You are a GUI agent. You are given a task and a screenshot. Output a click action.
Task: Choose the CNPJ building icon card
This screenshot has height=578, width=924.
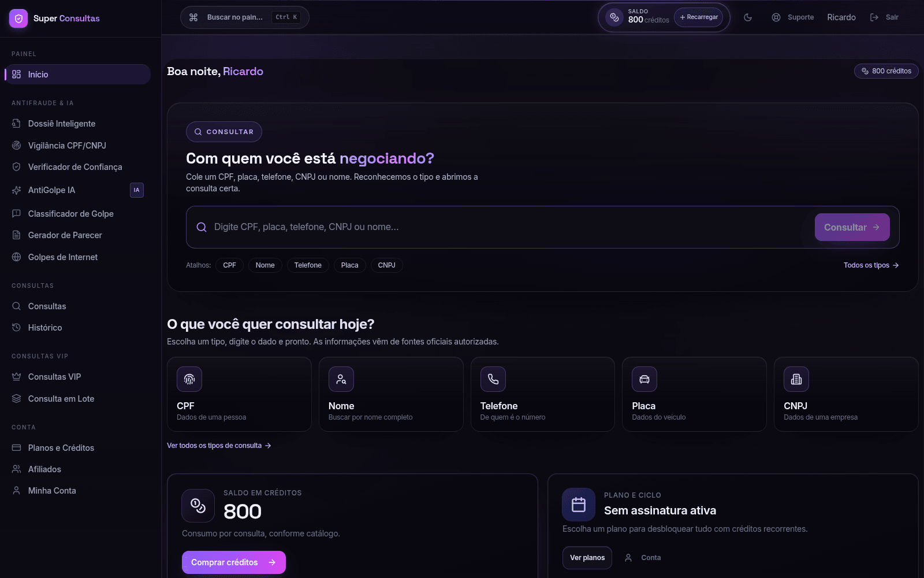(846, 394)
